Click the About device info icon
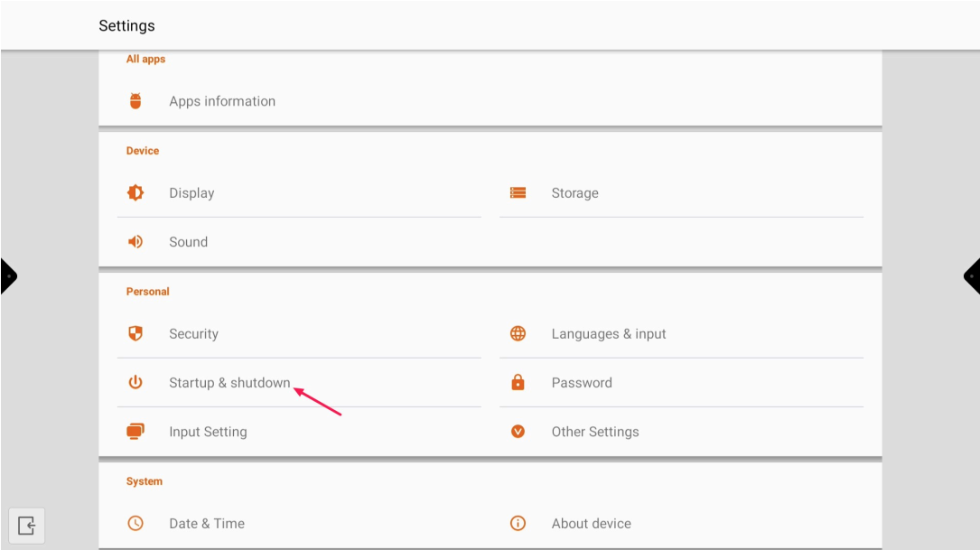 tap(518, 523)
